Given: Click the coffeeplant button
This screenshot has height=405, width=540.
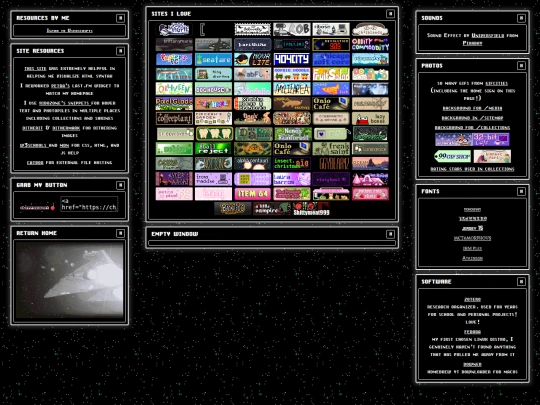Looking at the screenshot, I should click(174, 118).
